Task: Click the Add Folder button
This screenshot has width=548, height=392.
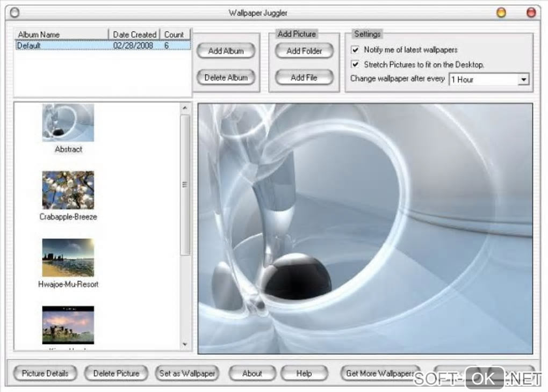Action: point(304,51)
